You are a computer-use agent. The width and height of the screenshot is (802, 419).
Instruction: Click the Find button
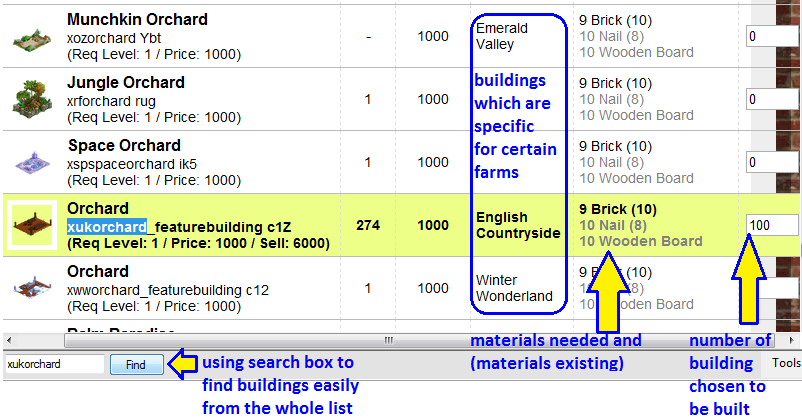pyautogui.click(x=137, y=365)
